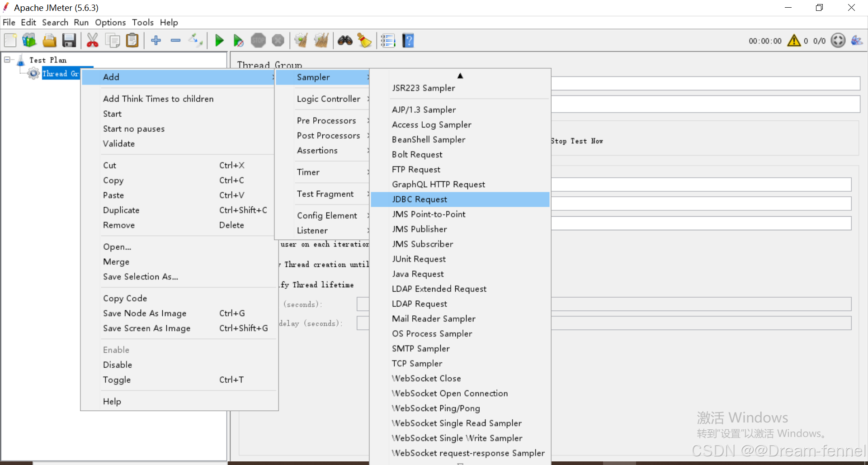Click Add Think Times to children
Screen dimensions: 868x465
[x=179, y=99]
